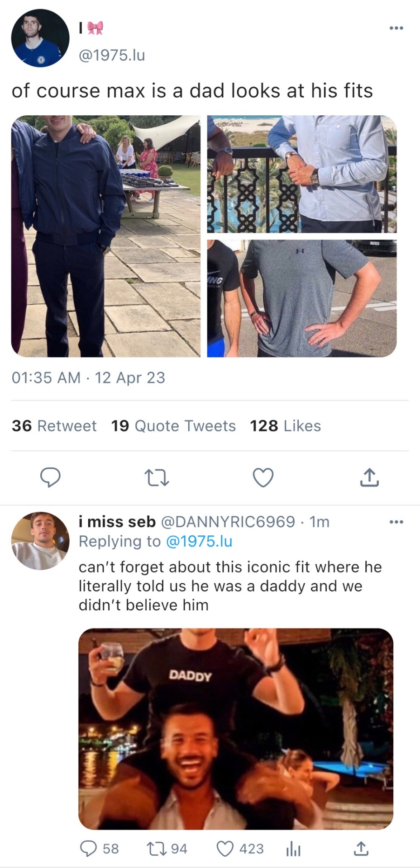Open the reply's three-dot more menu
Image resolution: width=420 pixels, height=868 pixels.
point(396,522)
